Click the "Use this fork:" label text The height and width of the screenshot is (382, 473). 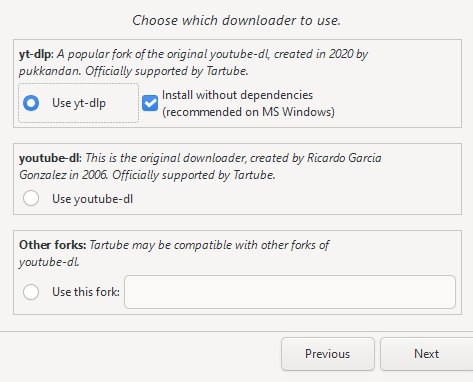(x=86, y=292)
